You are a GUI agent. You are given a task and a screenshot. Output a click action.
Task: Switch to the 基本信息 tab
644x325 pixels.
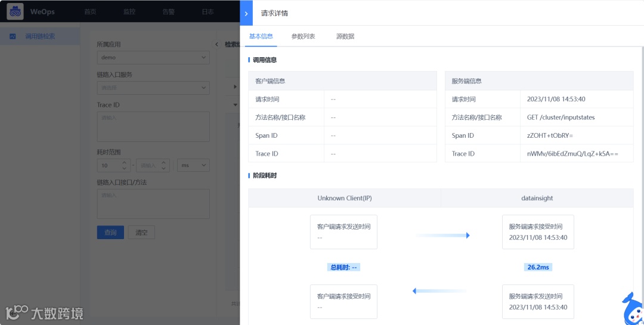coord(261,36)
